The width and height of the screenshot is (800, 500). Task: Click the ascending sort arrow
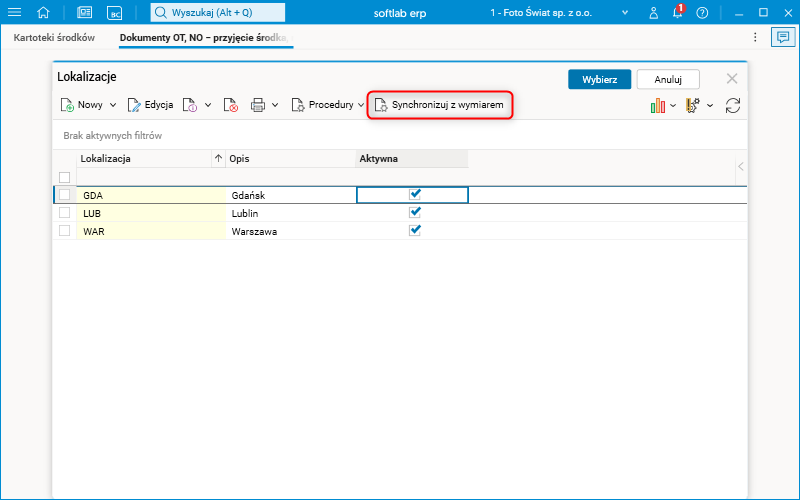click(218, 159)
